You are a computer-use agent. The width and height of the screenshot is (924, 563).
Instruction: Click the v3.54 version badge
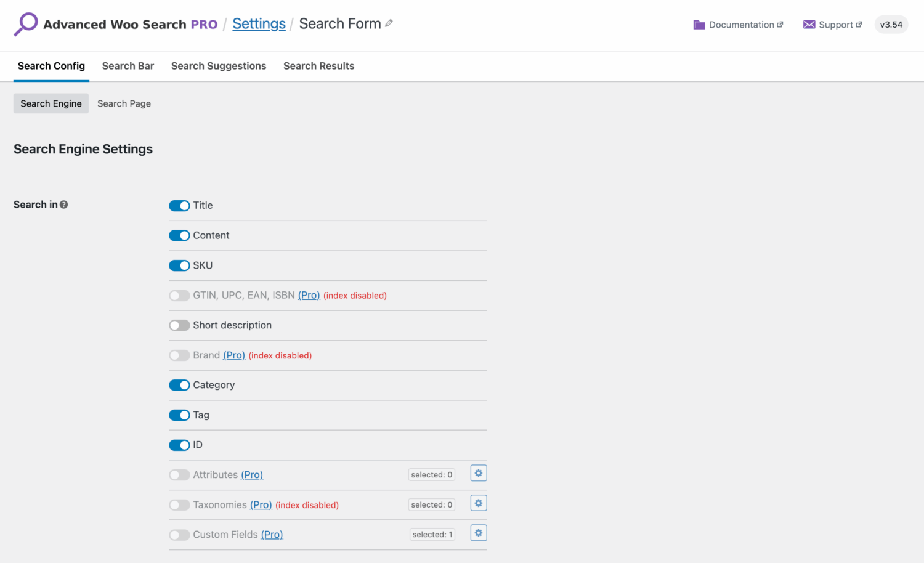click(891, 24)
